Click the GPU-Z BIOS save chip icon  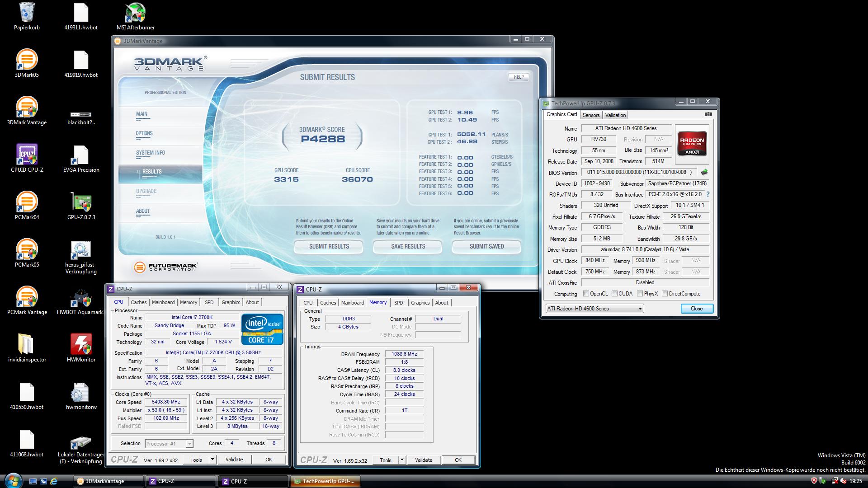tap(704, 172)
